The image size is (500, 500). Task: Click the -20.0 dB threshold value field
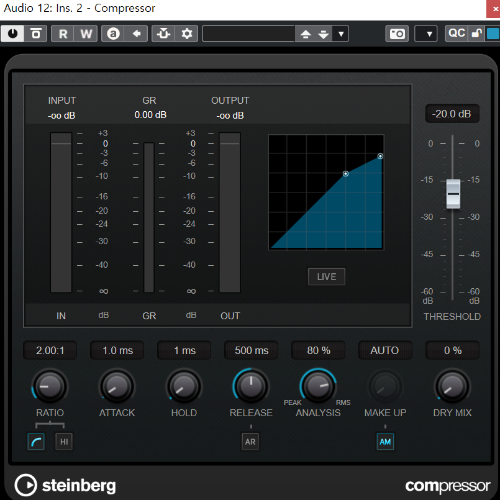tap(452, 114)
